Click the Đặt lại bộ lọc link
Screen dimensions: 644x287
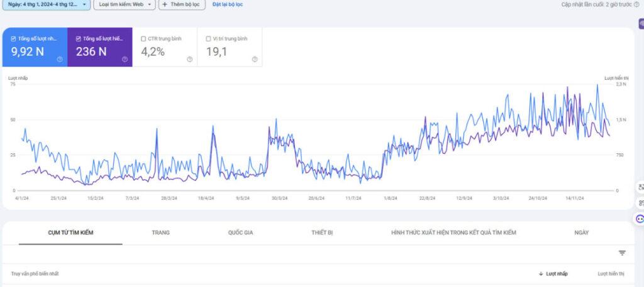pyautogui.click(x=227, y=4)
